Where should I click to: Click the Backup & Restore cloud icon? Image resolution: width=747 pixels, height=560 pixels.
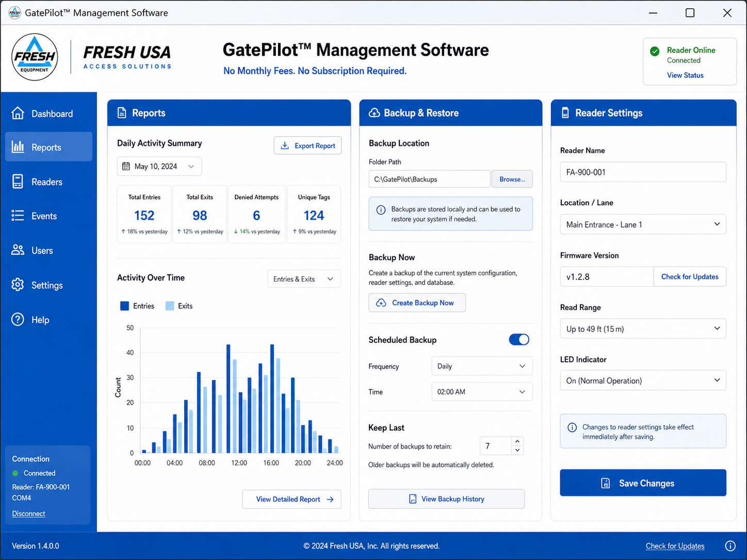coord(374,113)
